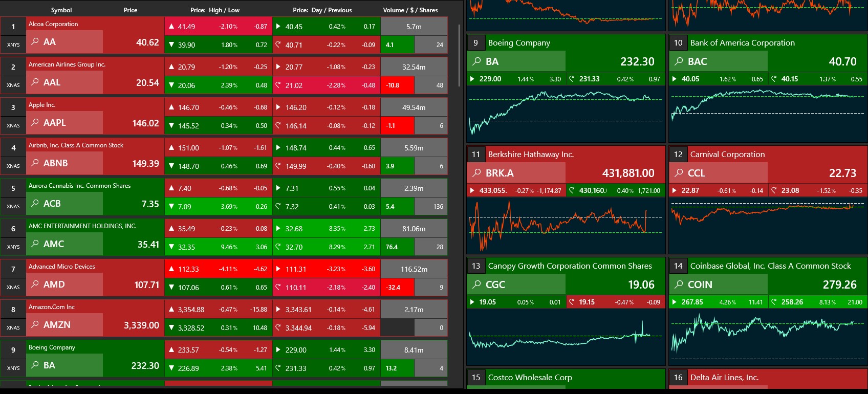Click the Price: High / Low header
The width and height of the screenshot is (868, 394).
tap(215, 10)
